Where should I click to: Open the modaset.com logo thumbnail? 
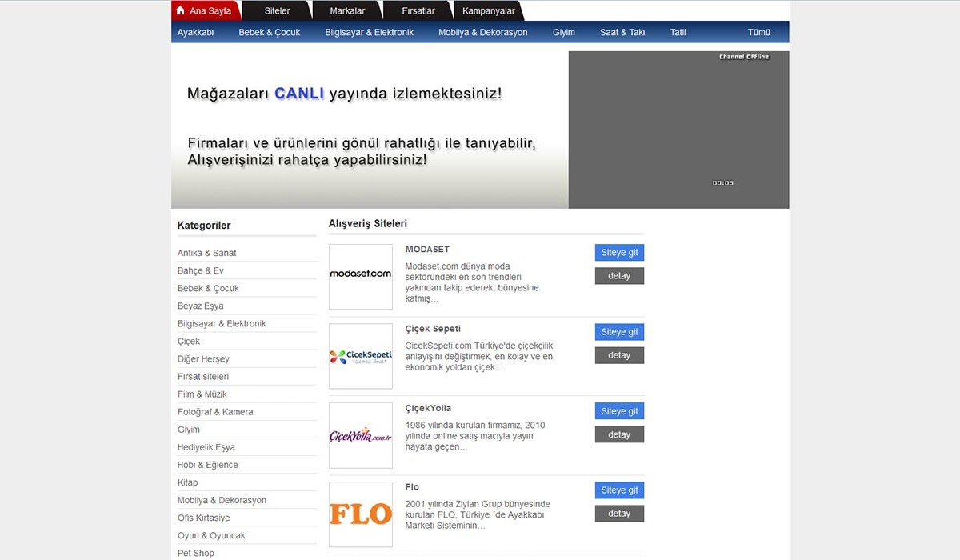point(361,277)
